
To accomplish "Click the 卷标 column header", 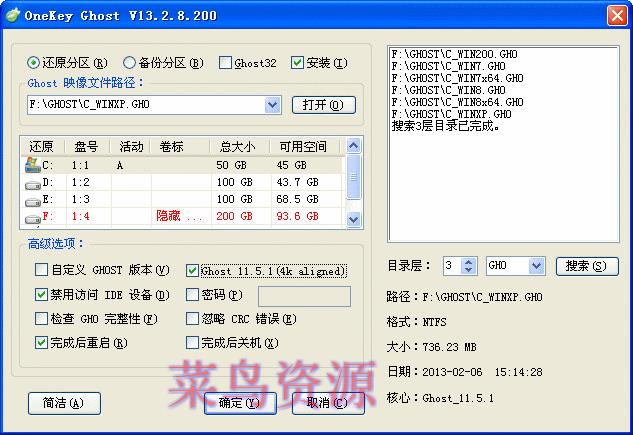I will pos(171,146).
